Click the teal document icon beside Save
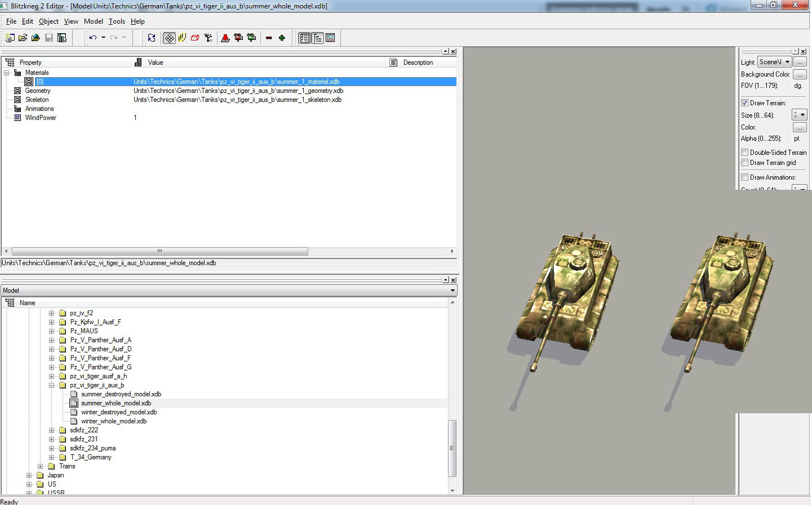Image resolution: width=812 pixels, height=505 pixels. pos(62,38)
